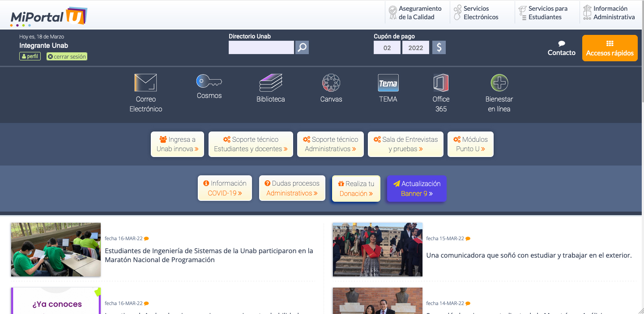Open the Cosmos key icon
644x314 pixels.
tap(209, 81)
